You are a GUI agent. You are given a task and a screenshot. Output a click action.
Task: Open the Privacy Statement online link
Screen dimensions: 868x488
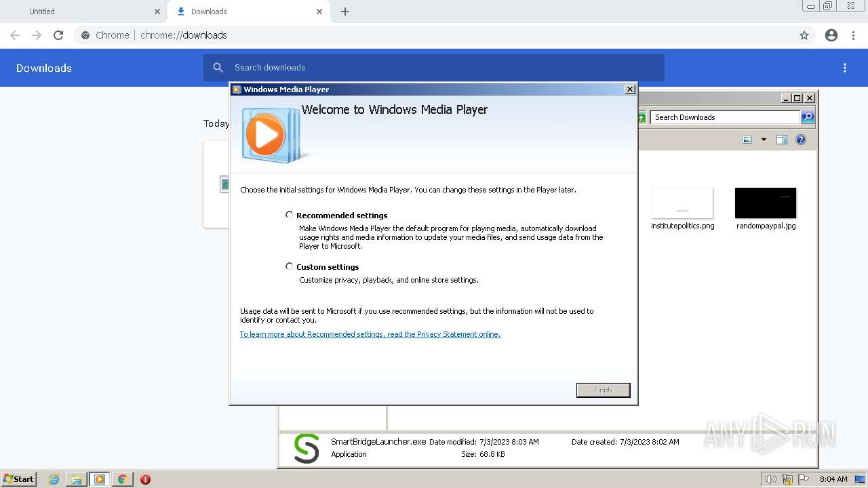[x=370, y=334]
